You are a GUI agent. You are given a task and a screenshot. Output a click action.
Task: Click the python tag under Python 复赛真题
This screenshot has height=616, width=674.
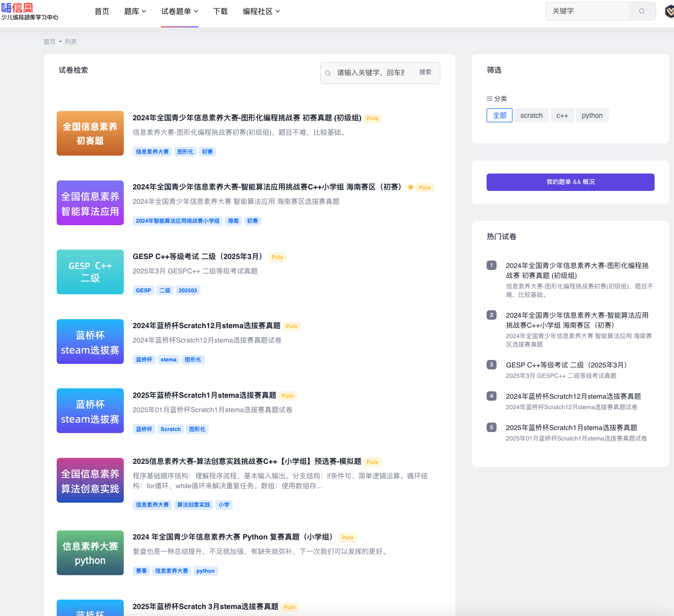(x=206, y=571)
